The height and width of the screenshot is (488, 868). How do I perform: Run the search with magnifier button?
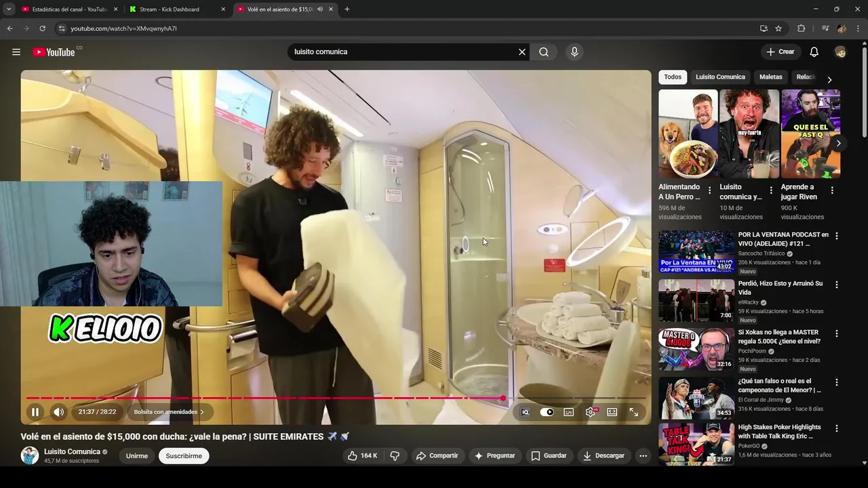coord(544,52)
